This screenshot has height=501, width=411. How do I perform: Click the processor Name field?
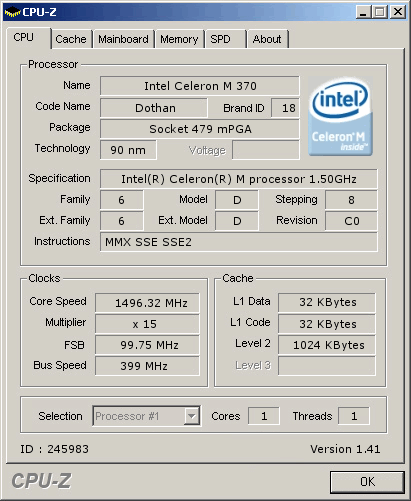tap(200, 86)
